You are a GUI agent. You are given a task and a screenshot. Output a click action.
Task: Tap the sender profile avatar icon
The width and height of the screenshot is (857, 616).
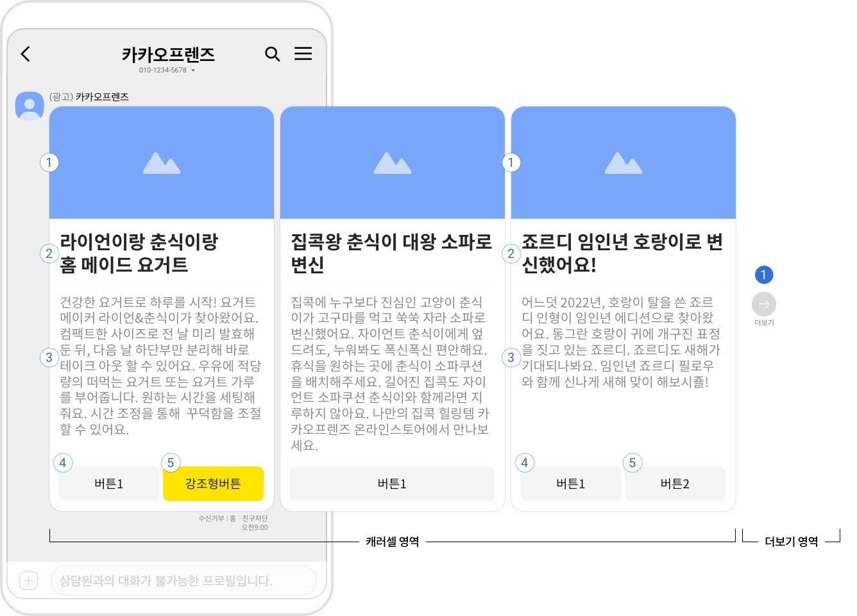click(30, 106)
